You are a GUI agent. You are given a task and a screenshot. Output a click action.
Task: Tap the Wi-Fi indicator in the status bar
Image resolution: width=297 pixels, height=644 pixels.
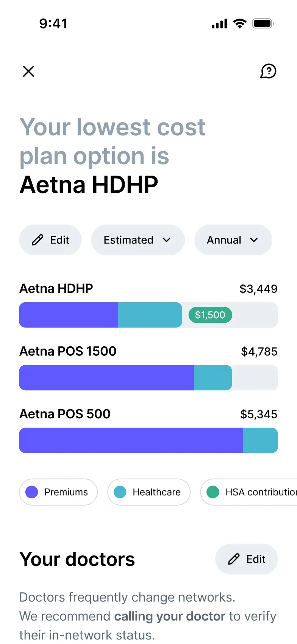(x=240, y=23)
